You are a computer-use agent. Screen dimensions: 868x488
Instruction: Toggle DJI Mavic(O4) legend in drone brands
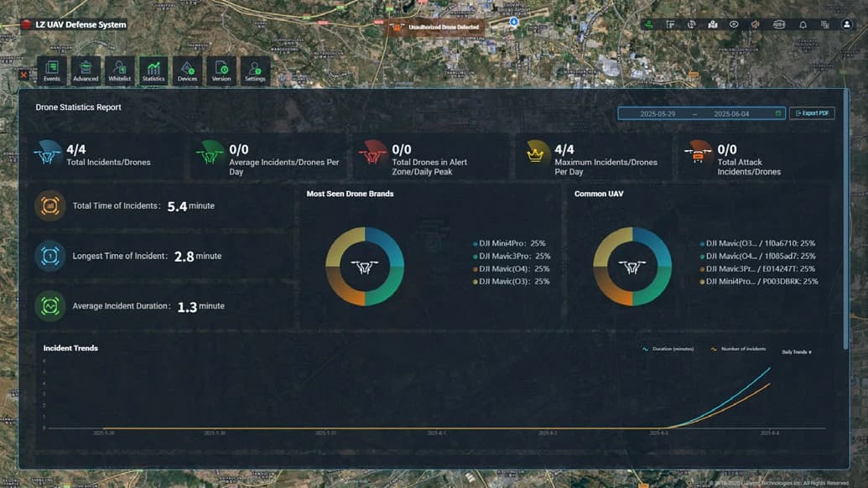(x=511, y=268)
